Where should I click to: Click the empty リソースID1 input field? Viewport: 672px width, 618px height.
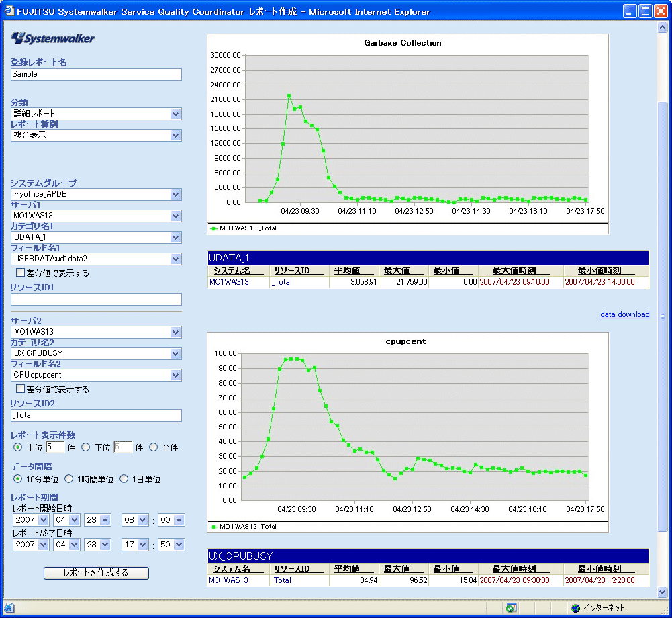coord(96,300)
